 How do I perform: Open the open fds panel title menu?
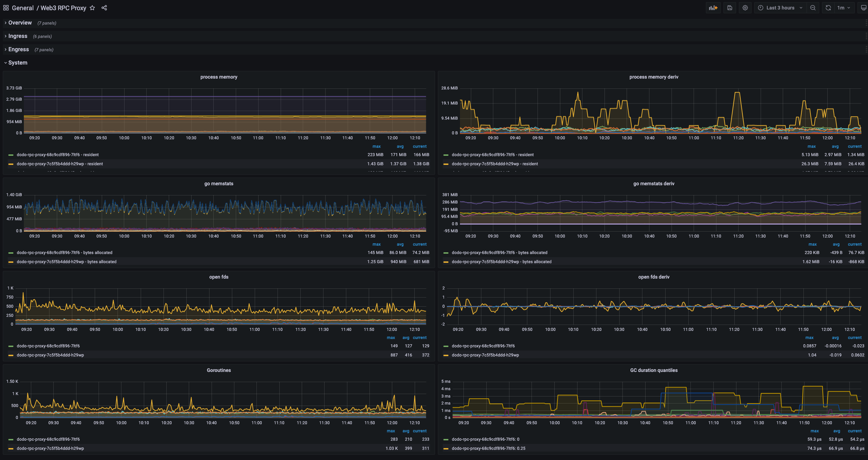219,277
